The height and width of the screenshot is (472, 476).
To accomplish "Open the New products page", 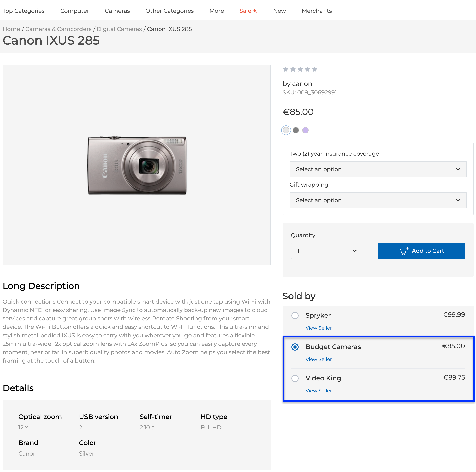I will coord(279,11).
